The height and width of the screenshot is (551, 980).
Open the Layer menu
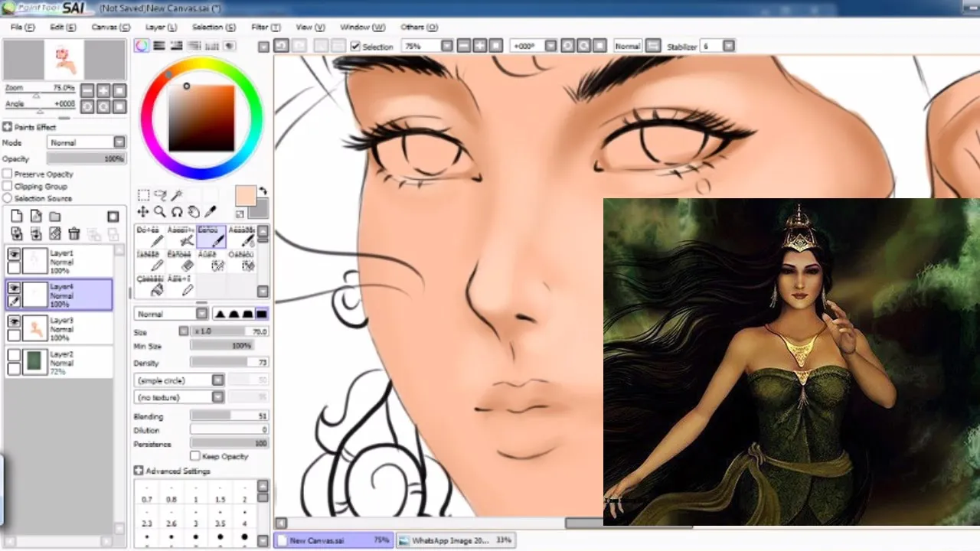162,27
